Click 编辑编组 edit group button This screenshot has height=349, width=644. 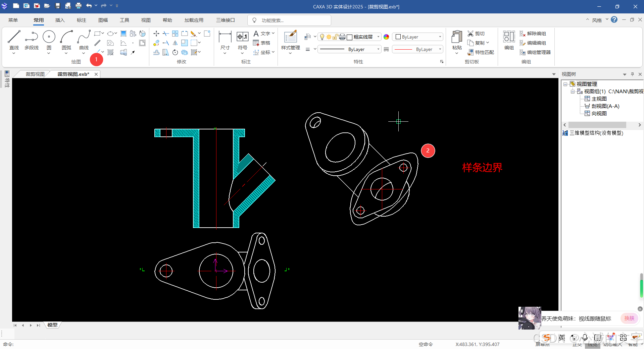(533, 43)
